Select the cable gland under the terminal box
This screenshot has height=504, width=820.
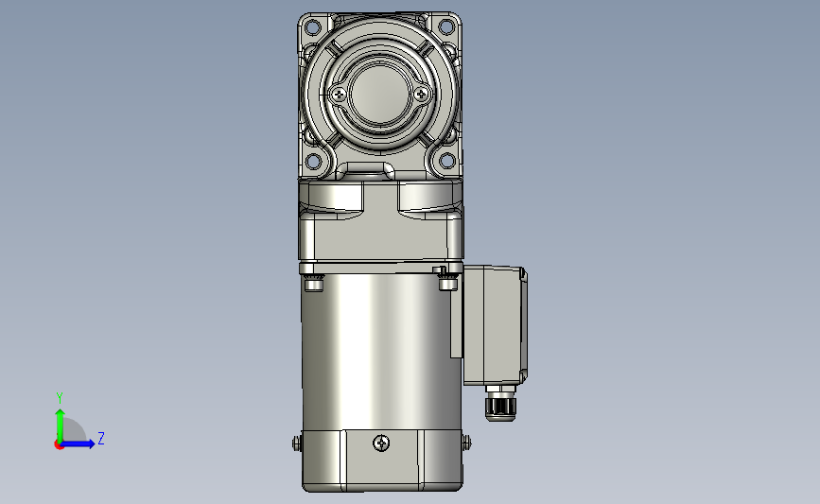500,403
